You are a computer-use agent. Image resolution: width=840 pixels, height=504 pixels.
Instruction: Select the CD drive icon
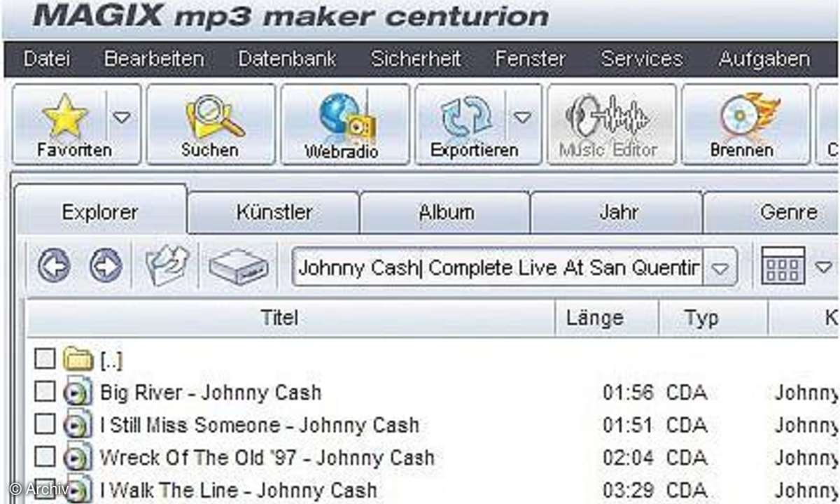pos(239,267)
